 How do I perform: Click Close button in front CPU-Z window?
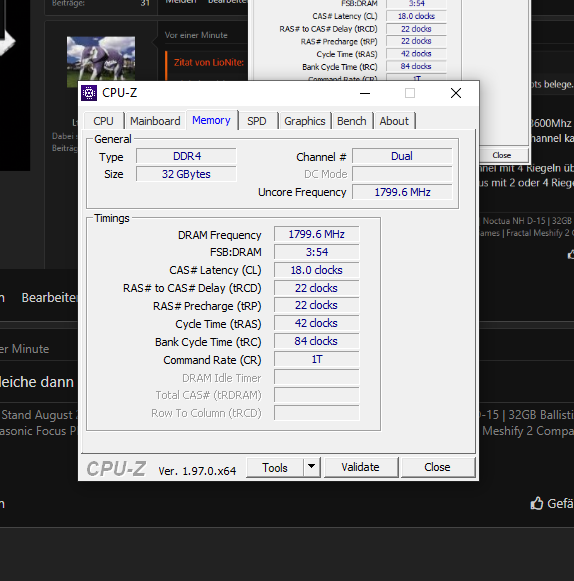pyautogui.click(x=437, y=467)
